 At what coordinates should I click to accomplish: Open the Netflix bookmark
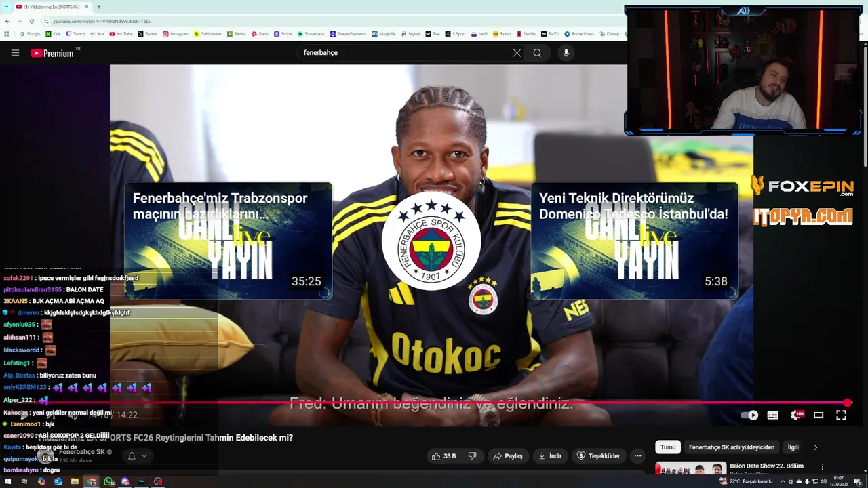click(526, 33)
